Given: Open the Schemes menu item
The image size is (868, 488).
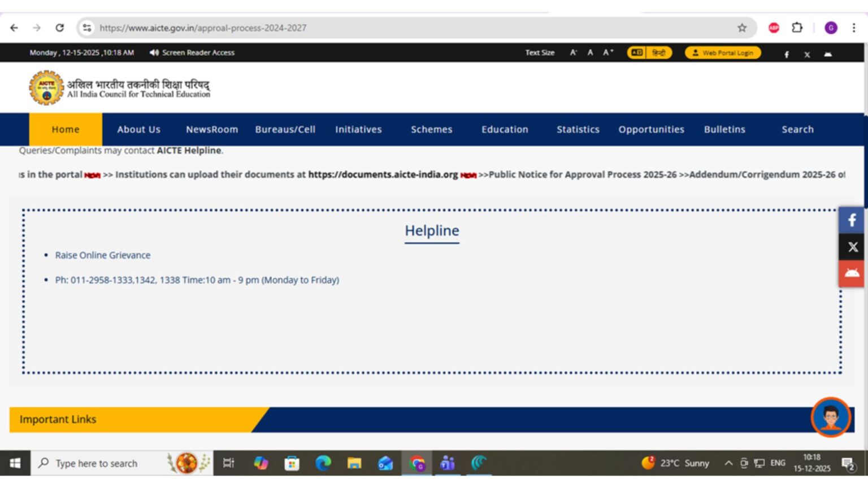Looking at the screenshot, I should 431,129.
